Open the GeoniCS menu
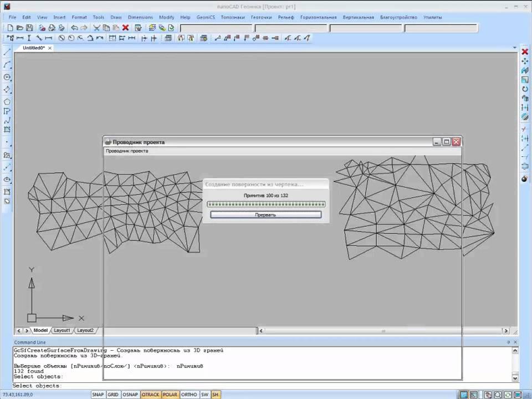The width and height of the screenshot is (532, 399). tap(206, 17)
